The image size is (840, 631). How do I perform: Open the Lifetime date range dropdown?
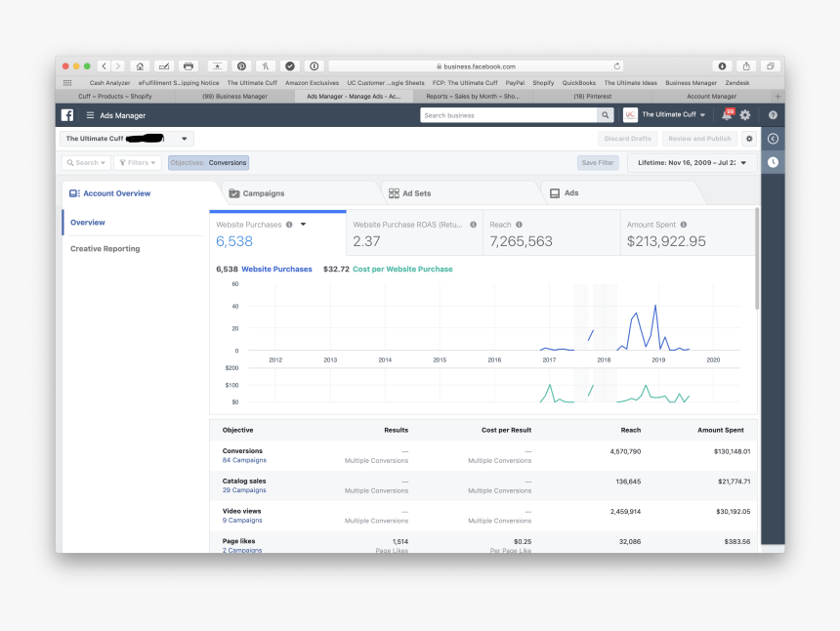tap(693, 163)
